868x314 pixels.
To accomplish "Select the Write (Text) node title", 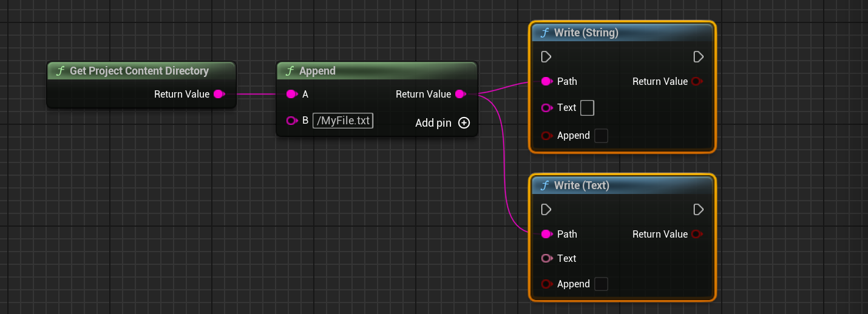I will (581, 185).
